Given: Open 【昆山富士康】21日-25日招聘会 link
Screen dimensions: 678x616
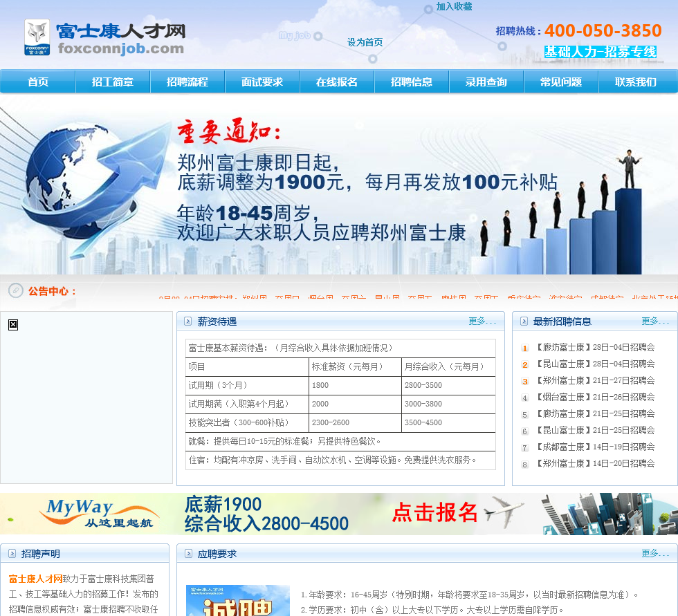Looking at the screenshot, I should (595, 430).
